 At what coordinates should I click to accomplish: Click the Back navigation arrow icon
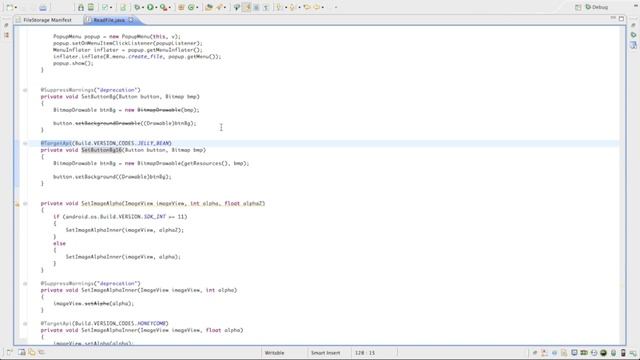coord(307,7)
